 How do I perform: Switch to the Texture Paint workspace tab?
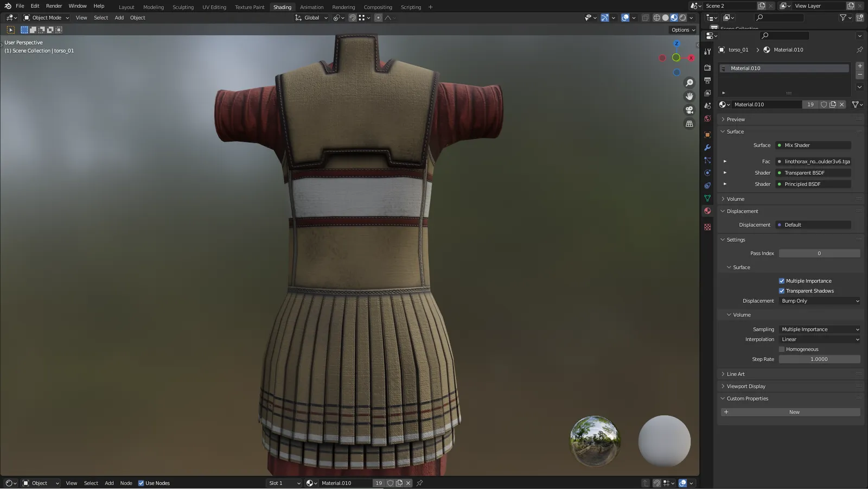250,7
